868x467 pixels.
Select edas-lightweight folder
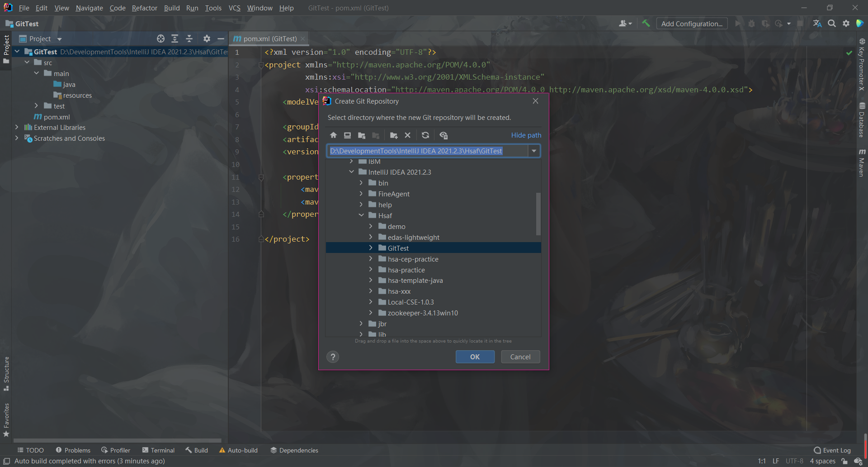[x=413, y=237]
